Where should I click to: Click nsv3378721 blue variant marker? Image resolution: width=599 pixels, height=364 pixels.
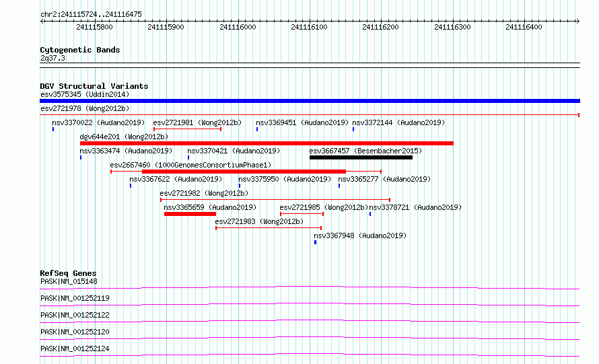click(x=370, y=214)
